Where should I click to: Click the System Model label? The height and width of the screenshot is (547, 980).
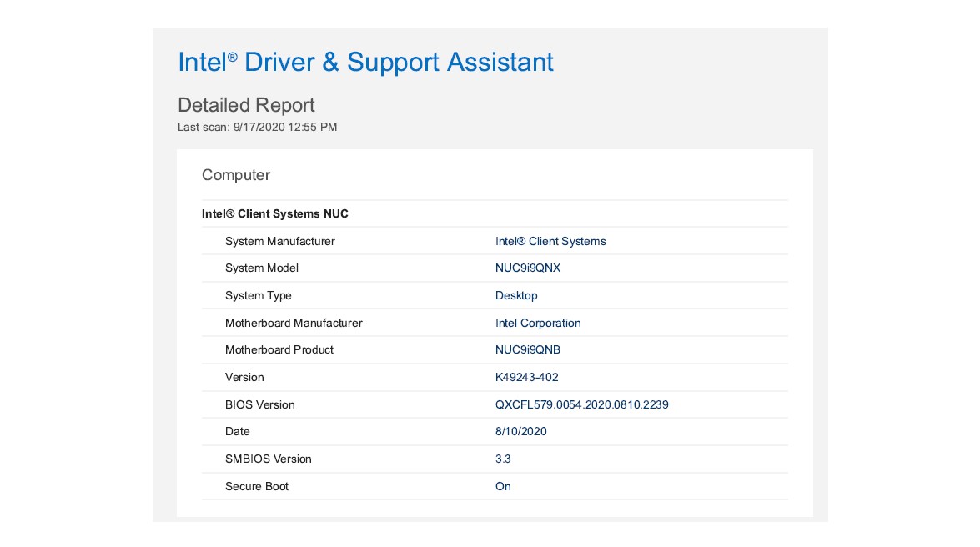point(262,268)
